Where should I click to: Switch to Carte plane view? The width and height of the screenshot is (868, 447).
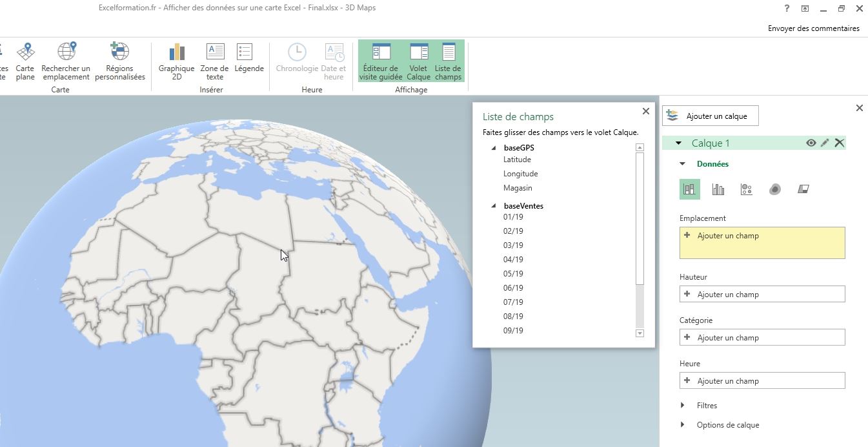(25, 61)
